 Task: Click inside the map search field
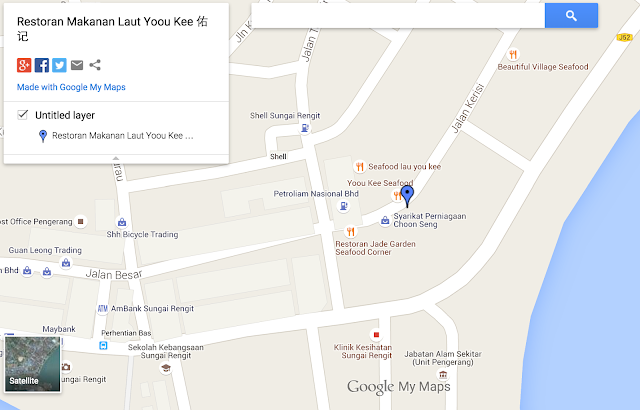[398, 16]
